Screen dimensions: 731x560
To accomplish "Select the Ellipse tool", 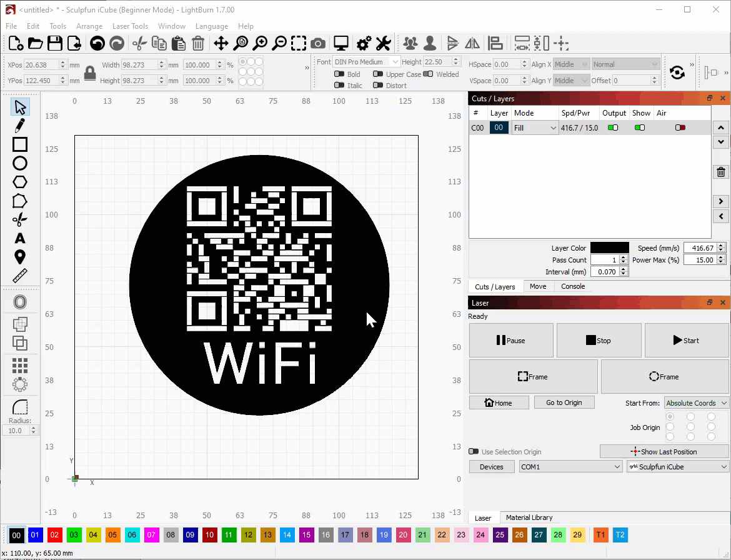I will coord(20,163).
